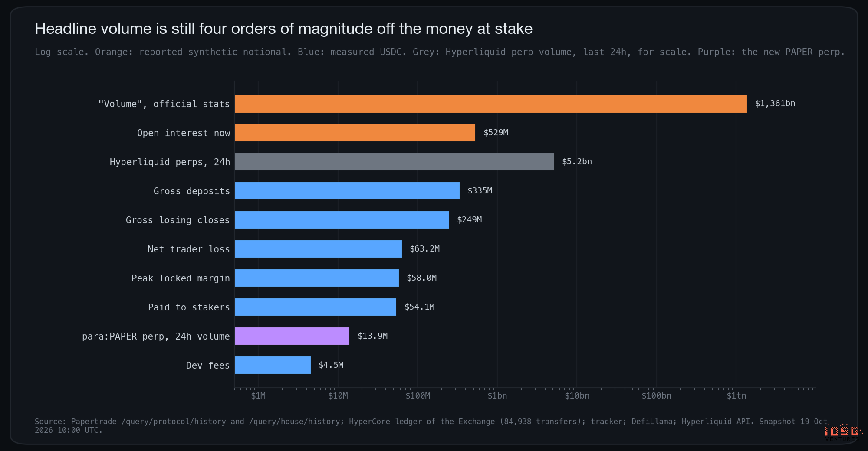Click the chart headline title text

(283, 29)
